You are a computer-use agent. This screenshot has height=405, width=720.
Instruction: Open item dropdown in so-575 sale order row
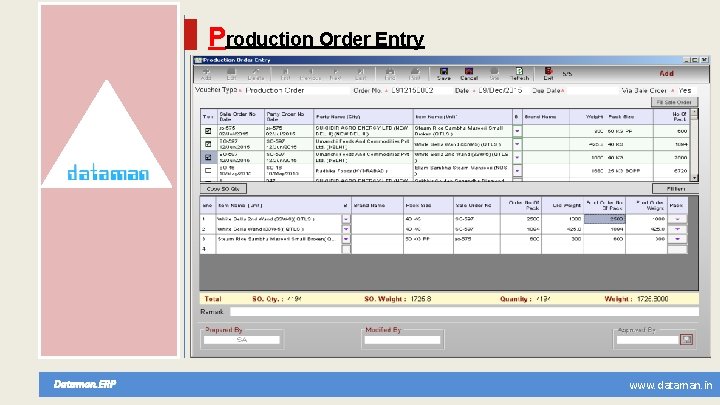point(518,131)
